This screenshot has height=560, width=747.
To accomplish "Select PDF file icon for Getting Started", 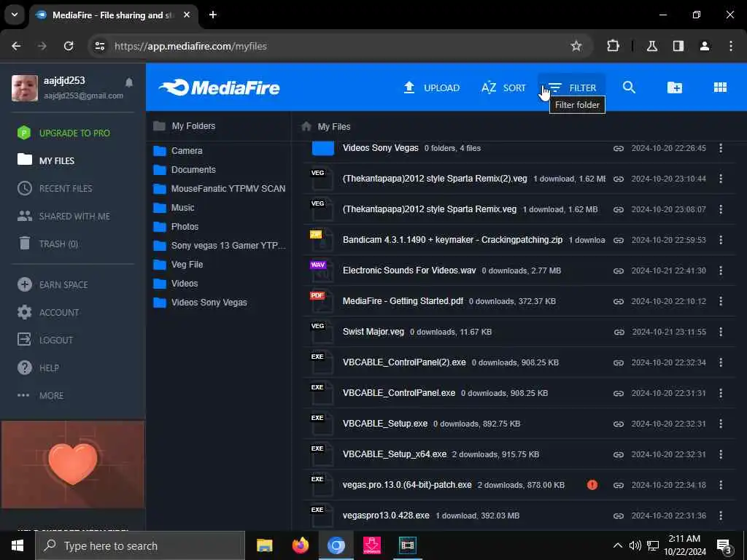I will coord(322,301).
